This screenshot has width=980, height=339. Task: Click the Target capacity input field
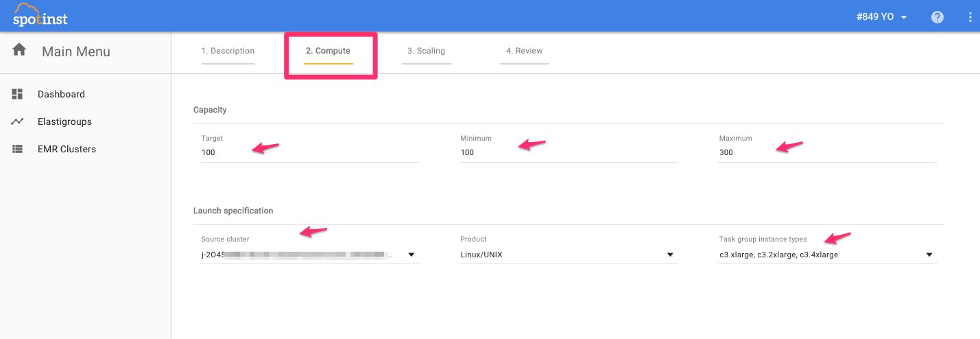click(309, 152)
